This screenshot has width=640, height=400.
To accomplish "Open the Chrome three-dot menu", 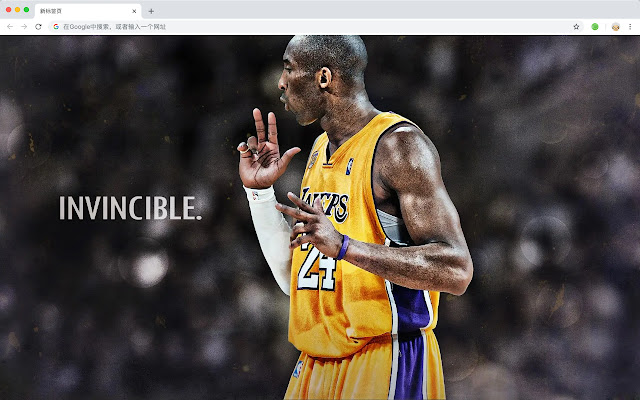I will click(630, 27).
